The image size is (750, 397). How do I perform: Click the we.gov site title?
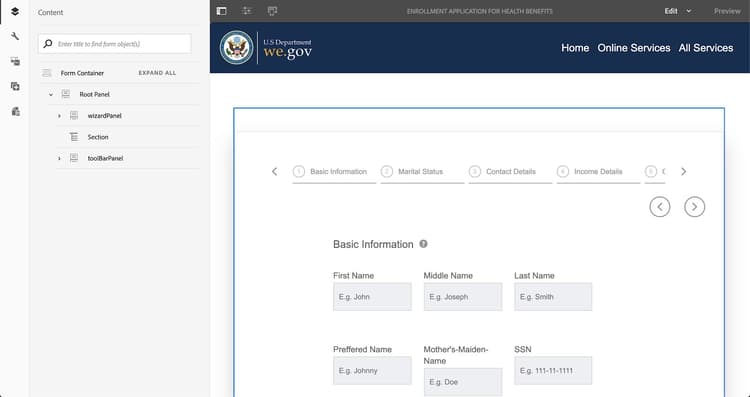point(287,51)
